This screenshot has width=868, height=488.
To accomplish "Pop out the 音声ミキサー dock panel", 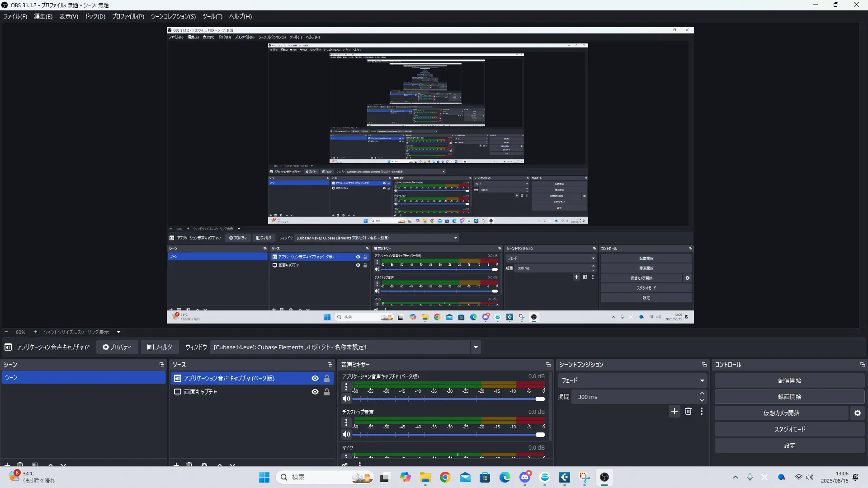I will [548, 365].
